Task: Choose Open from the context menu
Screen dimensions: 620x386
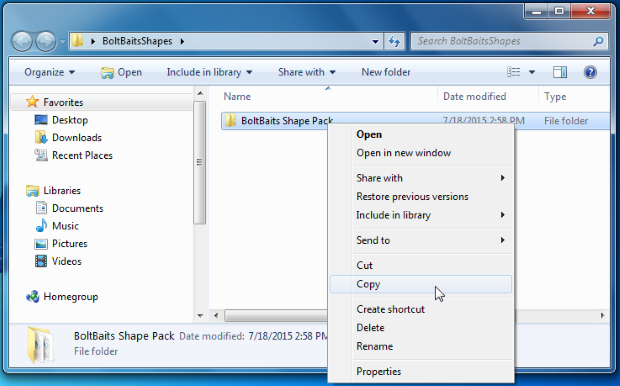Action: [421, 134]
